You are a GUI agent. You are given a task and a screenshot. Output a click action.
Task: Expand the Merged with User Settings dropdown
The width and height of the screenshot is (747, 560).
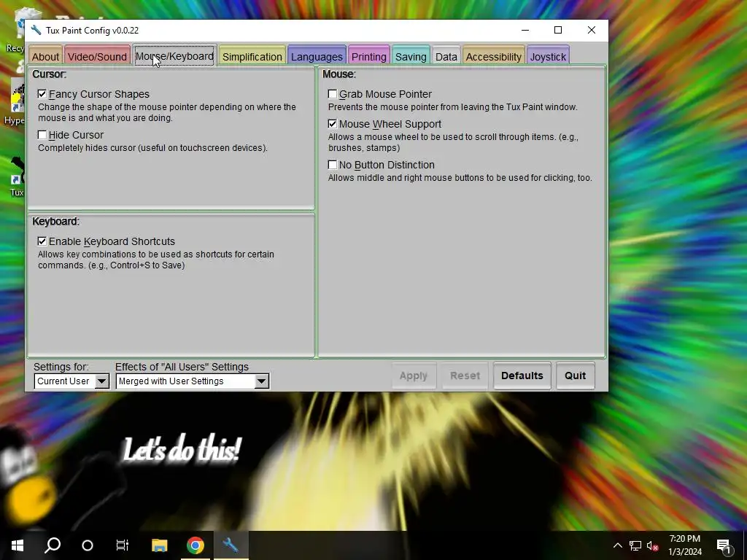coord(193,381)
